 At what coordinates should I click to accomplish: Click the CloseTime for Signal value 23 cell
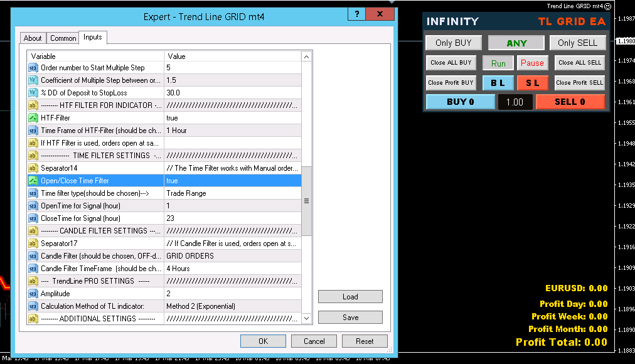[233, 218]
